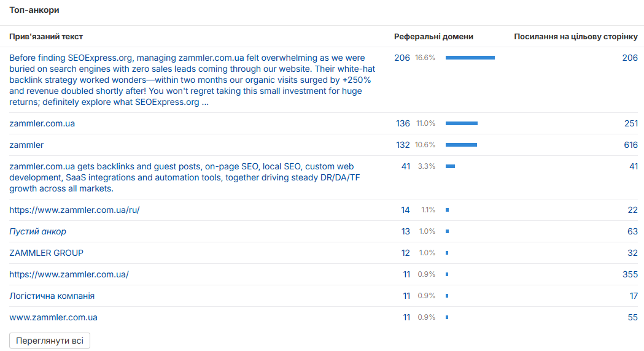
Task: Open the 'ZAMMLER GROUP' anchor
Action: (47, 253)
